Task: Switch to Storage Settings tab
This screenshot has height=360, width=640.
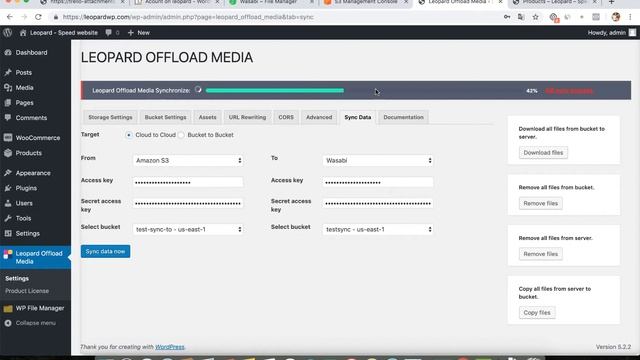Action: point(110,117)
